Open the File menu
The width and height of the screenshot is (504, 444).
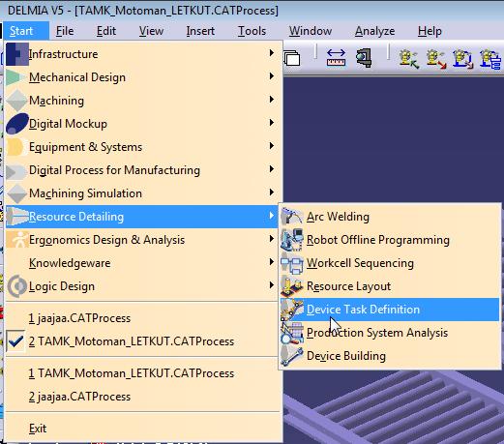pos(65,31)
